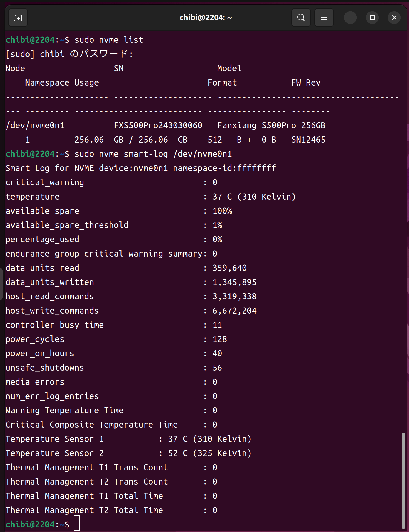Click the vertical scrollbar thumb

pyautogui.click(x=403, y=480)
